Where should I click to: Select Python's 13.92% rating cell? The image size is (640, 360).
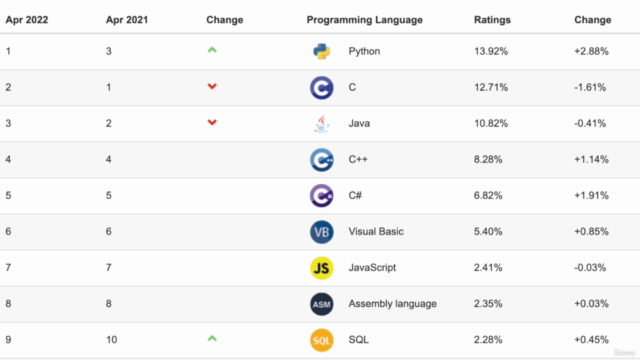pyautogui.click(x=491, y=51)
